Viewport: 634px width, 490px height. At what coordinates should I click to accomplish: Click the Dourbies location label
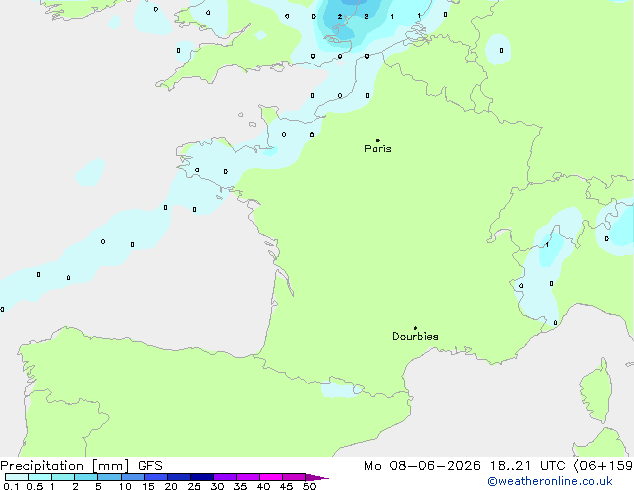pyautogui.click(x=415, y=336)
